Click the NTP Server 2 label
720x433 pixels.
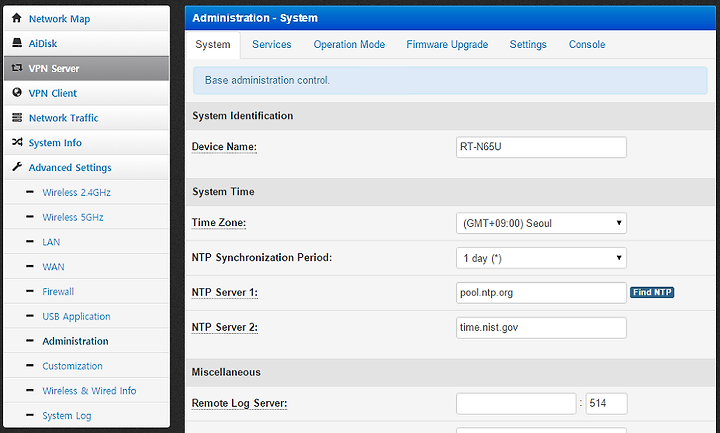pos(225,327)
